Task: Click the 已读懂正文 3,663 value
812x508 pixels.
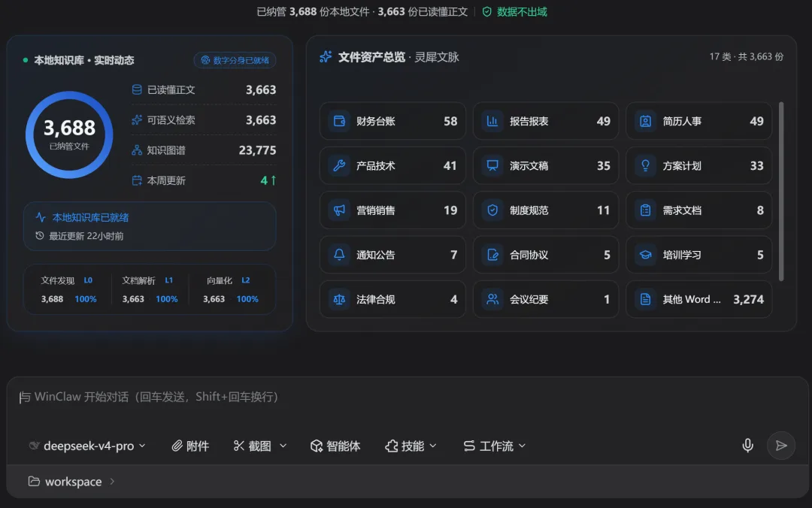Action: pos(261,89)
